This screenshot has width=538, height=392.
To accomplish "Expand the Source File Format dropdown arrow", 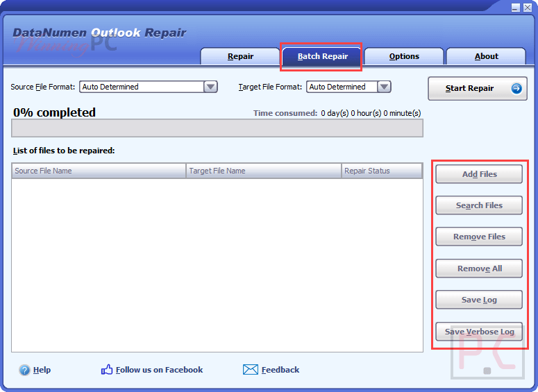I will pos(210,87).
